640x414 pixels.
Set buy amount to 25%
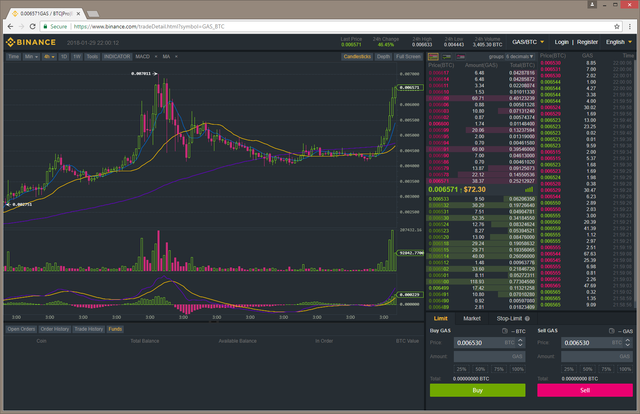click(x=461, y=369)
